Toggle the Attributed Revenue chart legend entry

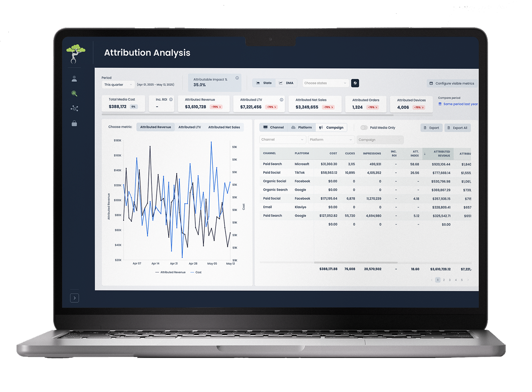pyautogui.click(x=170, y=272)
